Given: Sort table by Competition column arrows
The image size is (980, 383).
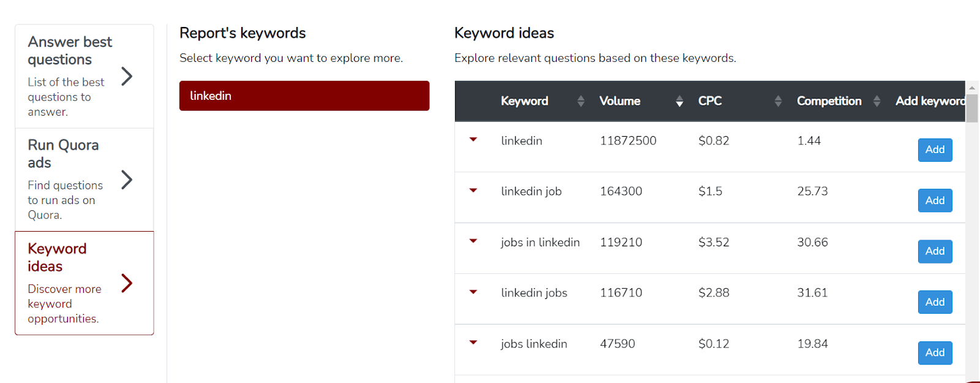Looking at the screenshot, I should [876, 102].
